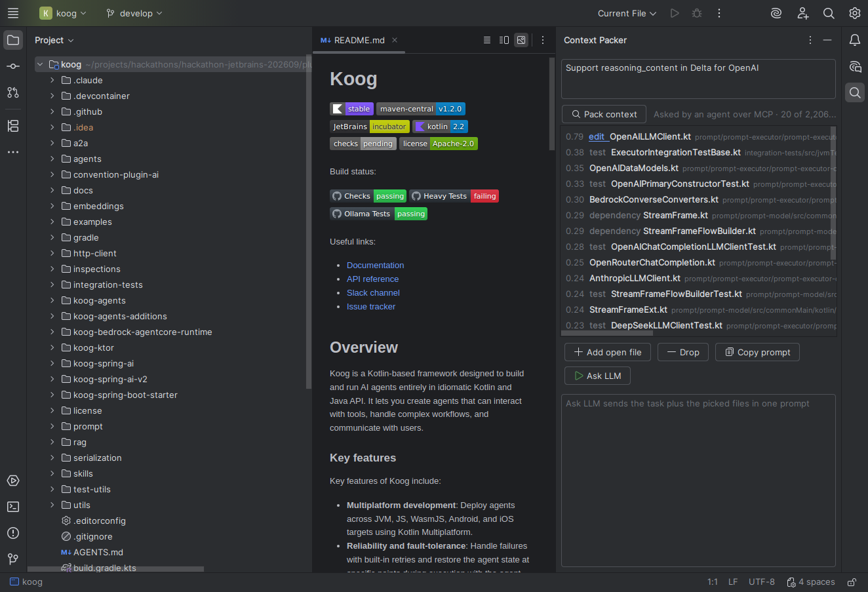Click the Ask LLM button
The width and height of the screenshot is (868, 592).
[597, 376]
